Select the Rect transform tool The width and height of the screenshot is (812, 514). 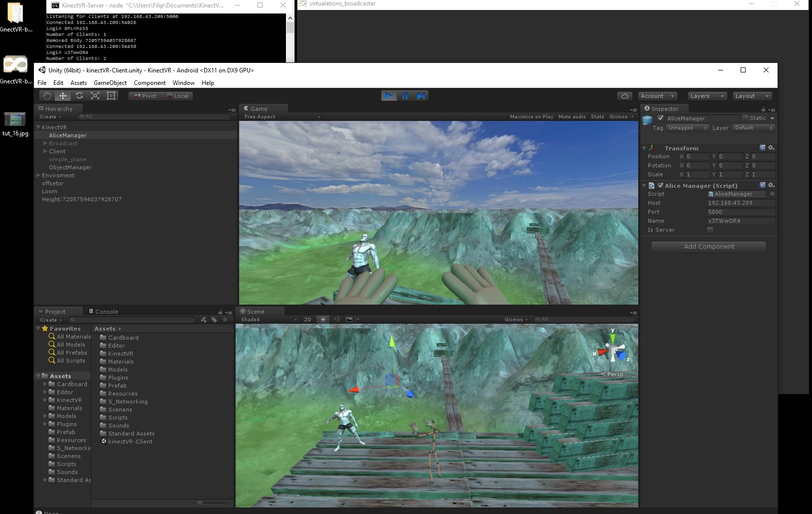[111, 96]
